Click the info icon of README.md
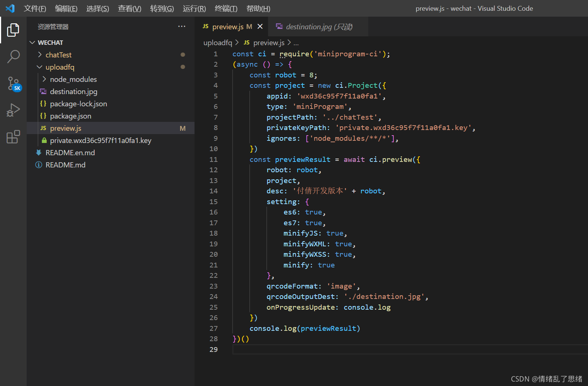The image size is (588, 386). (39, 165)
